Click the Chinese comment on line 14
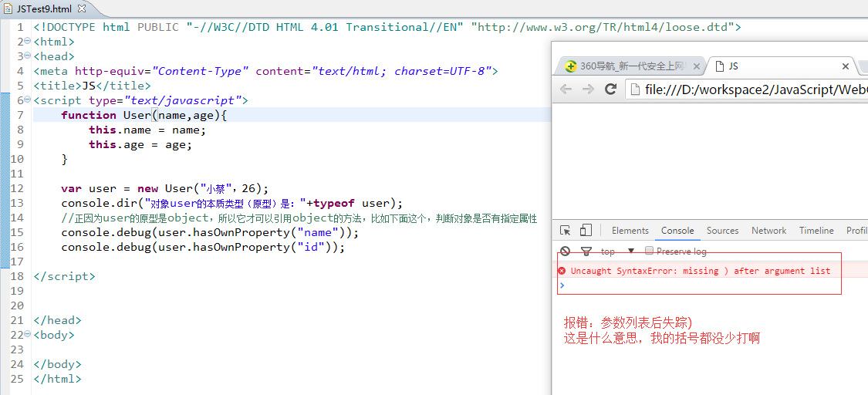Viewport: 868px width, 395px height. 299,218
